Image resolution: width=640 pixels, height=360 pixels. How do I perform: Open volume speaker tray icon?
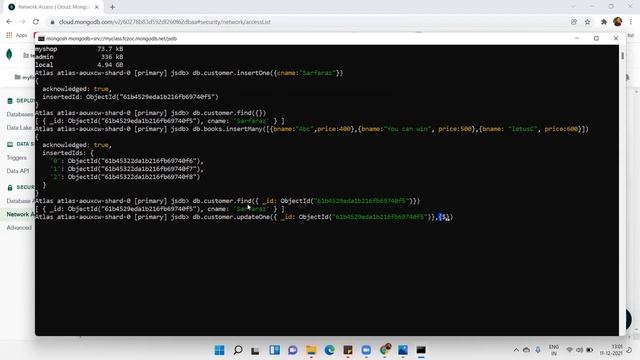[x=579, y=350]
